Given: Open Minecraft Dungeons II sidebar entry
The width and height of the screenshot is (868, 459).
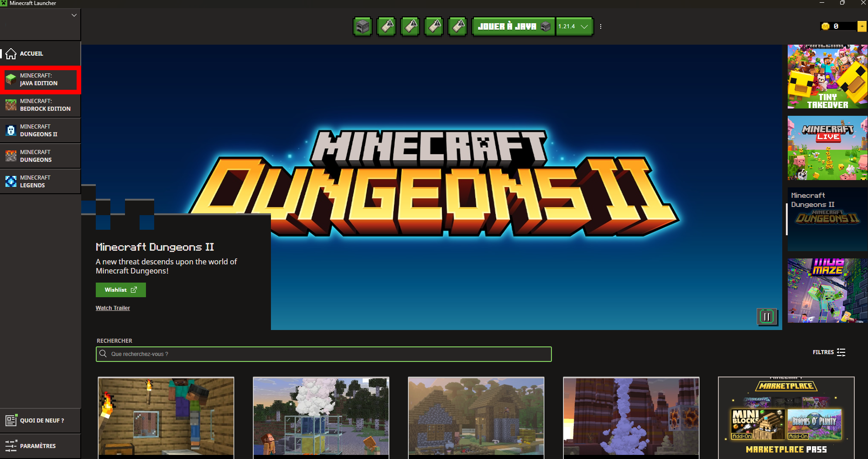Looking at the screenshot, I should click(x=40, y=131).
